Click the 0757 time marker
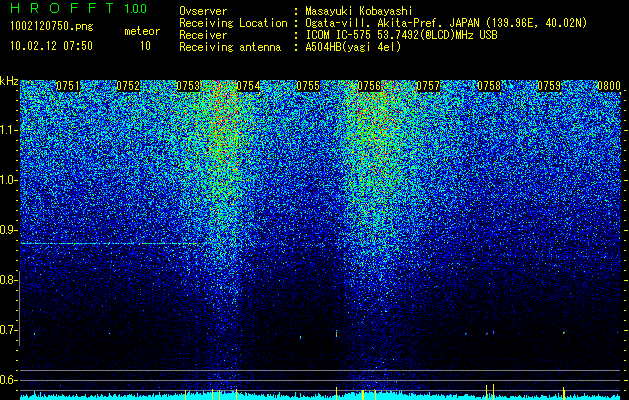 click(x=428, y=86)
